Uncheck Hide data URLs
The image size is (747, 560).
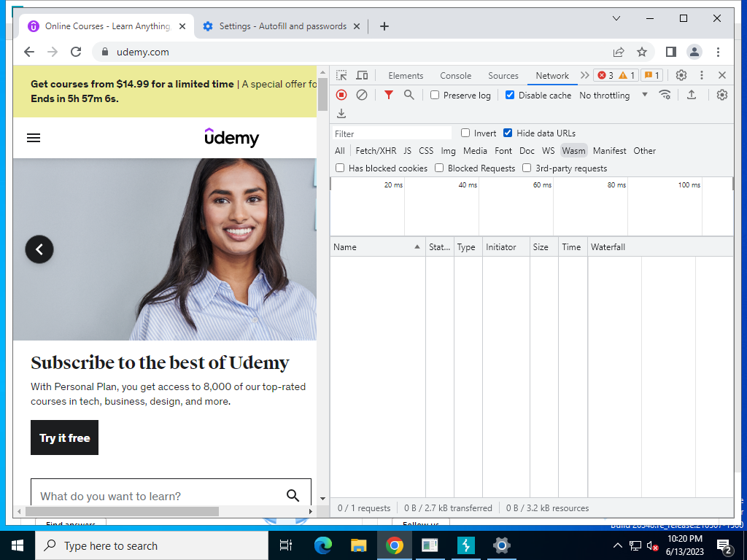[x=508, y=133]
